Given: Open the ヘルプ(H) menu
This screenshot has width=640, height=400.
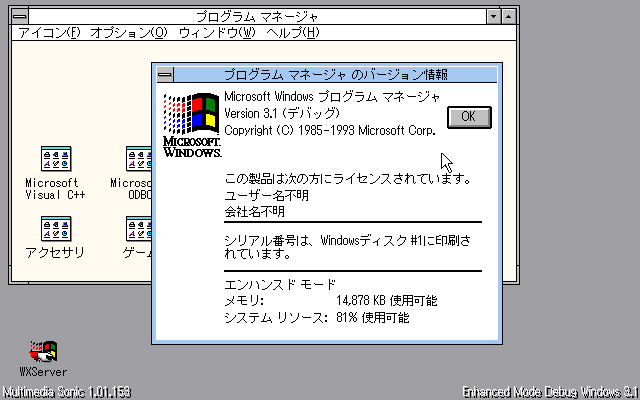Looking at the screenshot, I should pos(292,33).
